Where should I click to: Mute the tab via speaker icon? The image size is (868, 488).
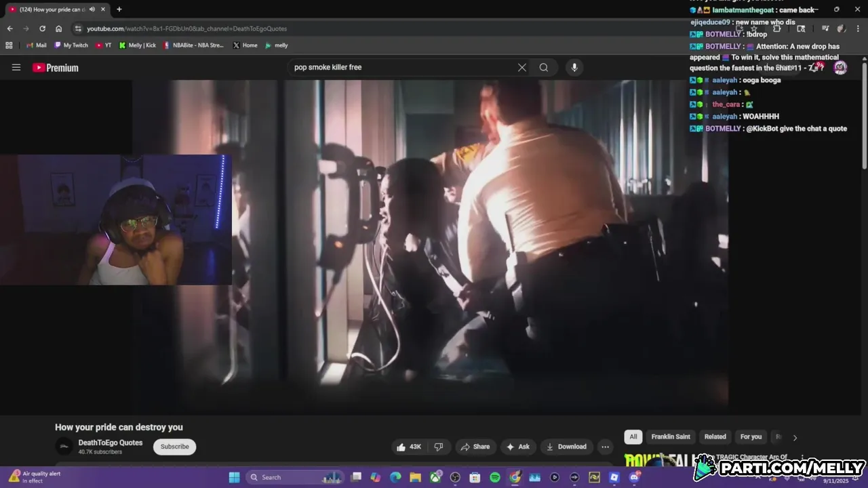pyautogui.click(x=92, y=9)
